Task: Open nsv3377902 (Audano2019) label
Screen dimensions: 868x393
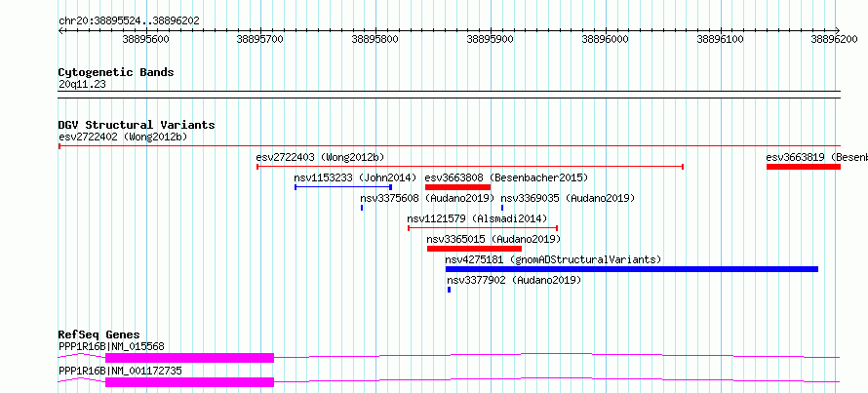Action: pyautogui.click(x=514, y=280)
